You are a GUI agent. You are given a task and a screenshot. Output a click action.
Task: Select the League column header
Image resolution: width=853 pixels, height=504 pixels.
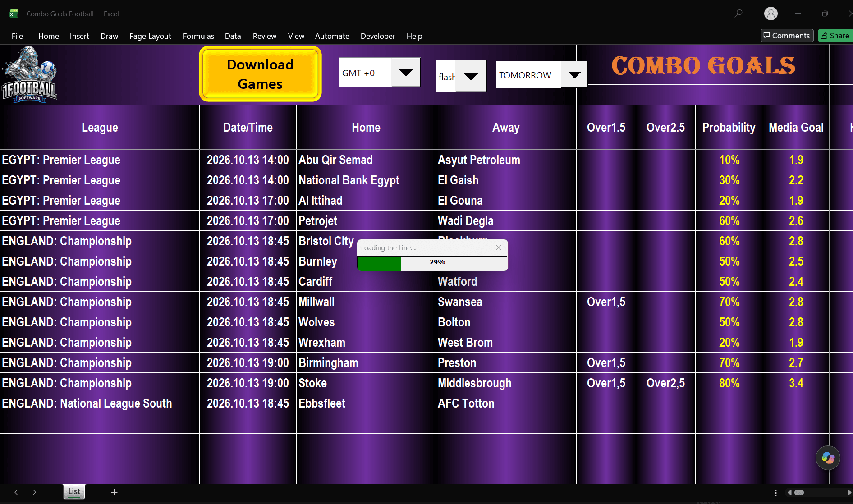pyautogui.click(x=100, y=128)
